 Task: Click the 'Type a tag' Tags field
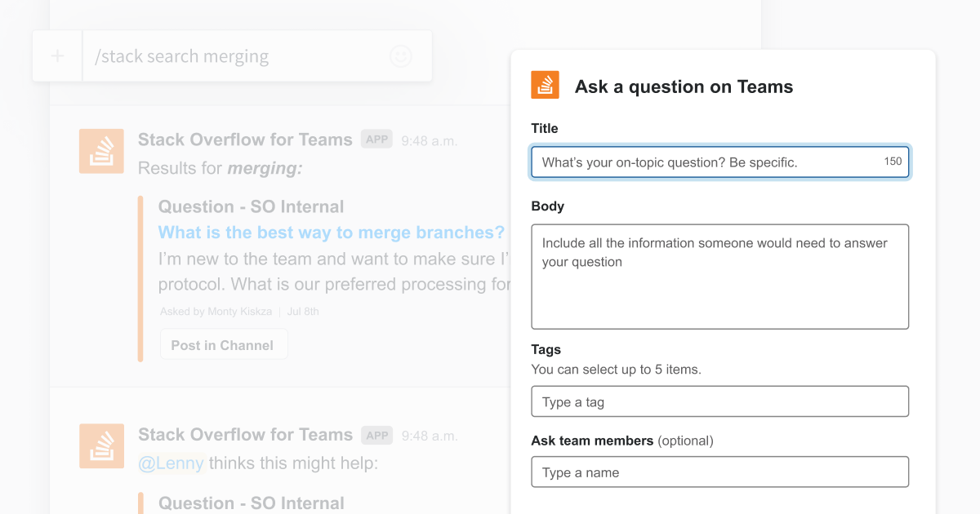coord(719,401)
